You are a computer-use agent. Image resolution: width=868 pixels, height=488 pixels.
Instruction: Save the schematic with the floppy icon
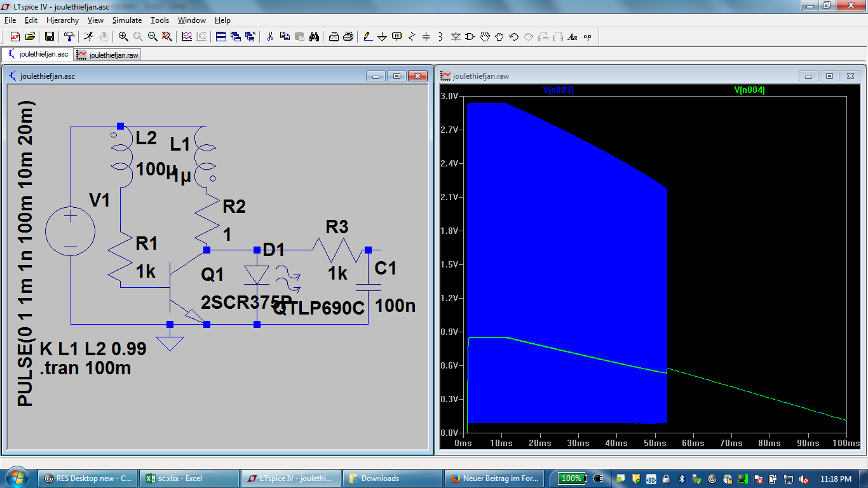49,37
